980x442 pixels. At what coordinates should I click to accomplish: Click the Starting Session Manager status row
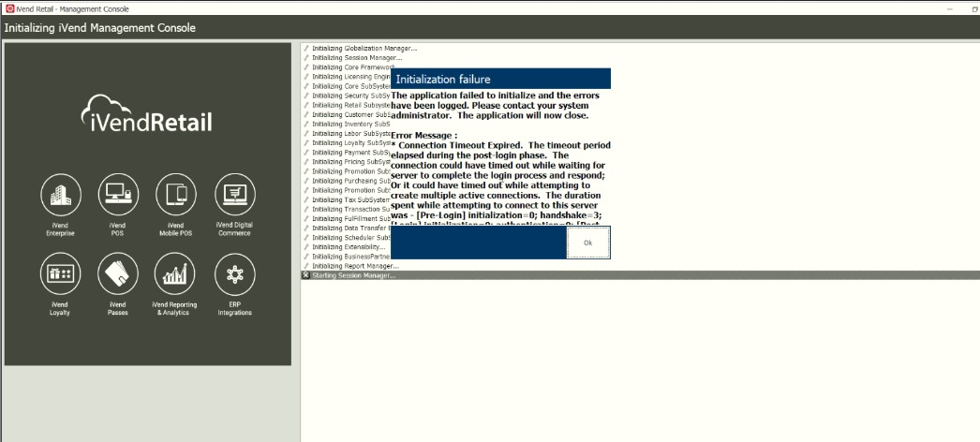point(640,275)
